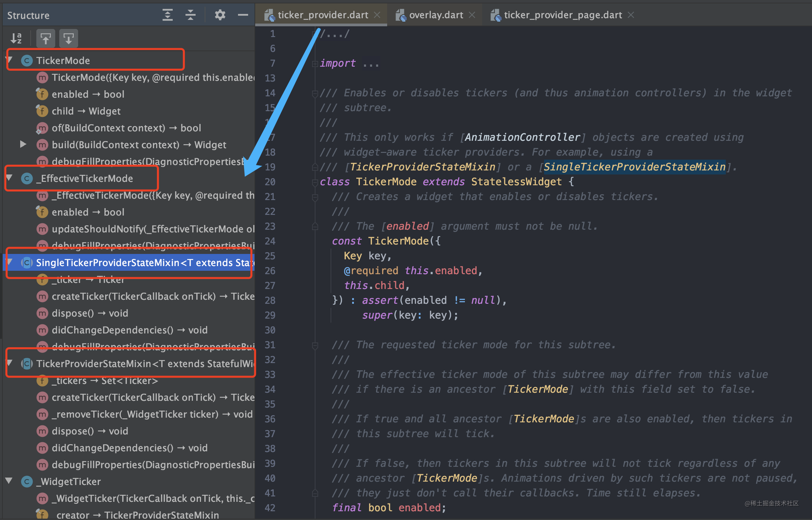Collapse the _EffectiveTickerMode tree node
The width and height of the screenshot is (812, 520).
[9, 178]
